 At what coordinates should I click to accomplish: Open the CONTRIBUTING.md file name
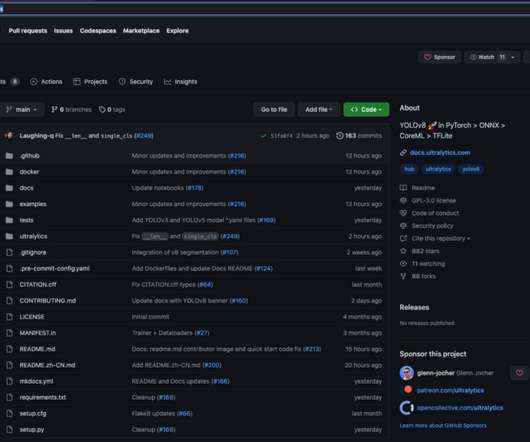pos(48,301)
